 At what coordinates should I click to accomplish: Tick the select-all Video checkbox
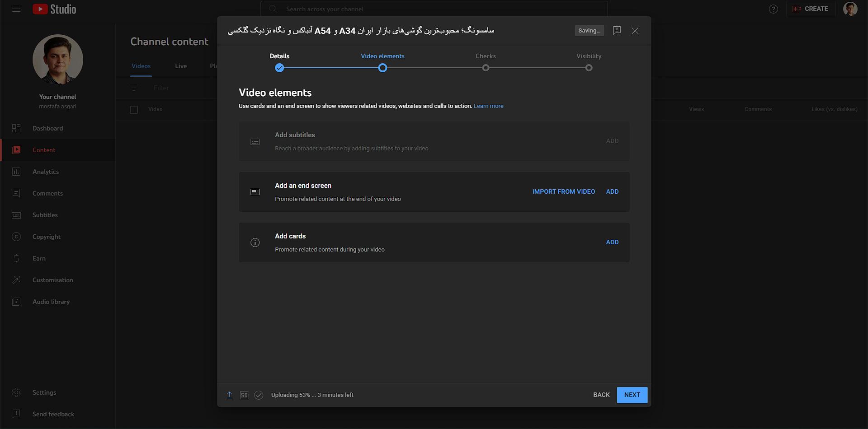point(134,109)
